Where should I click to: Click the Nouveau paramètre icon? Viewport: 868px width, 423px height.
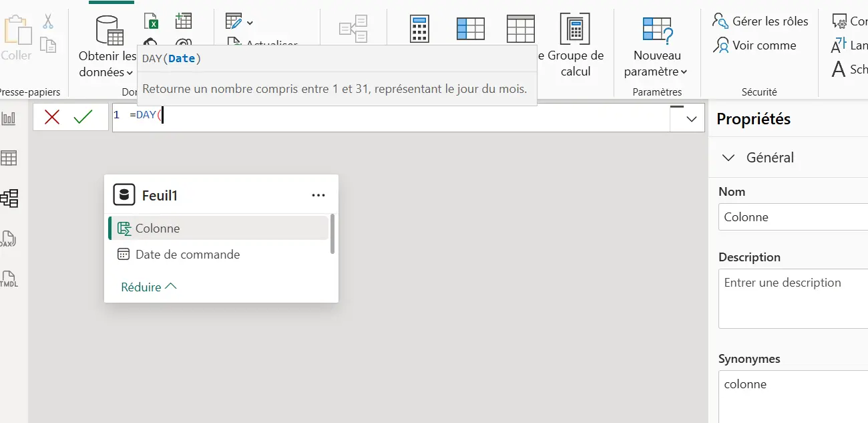[x=658, y=31]
